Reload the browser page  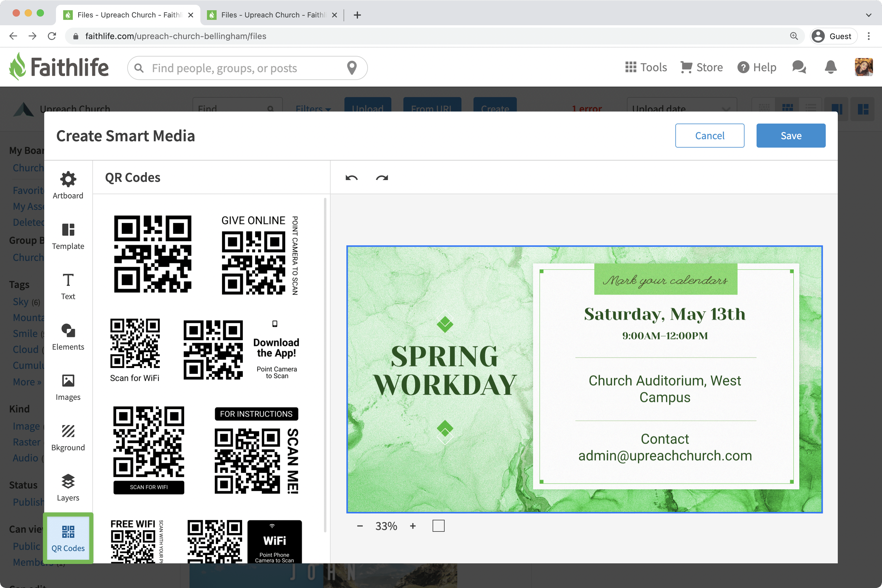coord(52,36)
